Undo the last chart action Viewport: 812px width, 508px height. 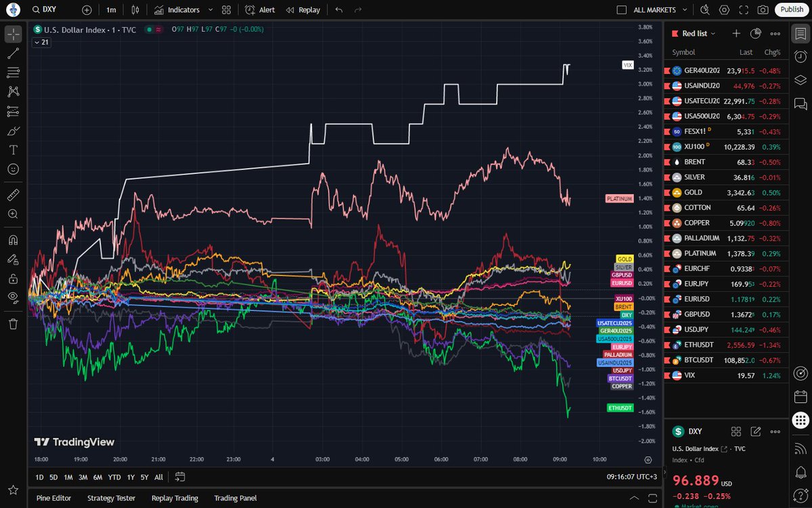click(x=339, y=10)
